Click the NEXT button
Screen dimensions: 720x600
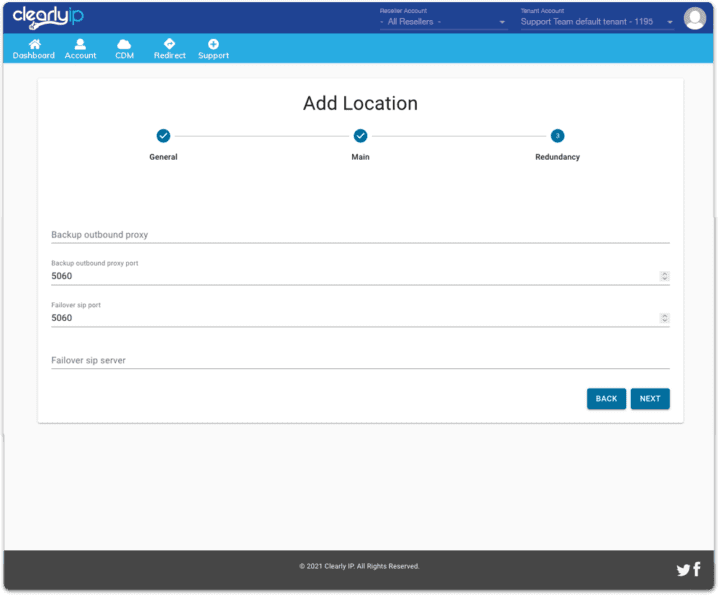[x=650, y=398]
